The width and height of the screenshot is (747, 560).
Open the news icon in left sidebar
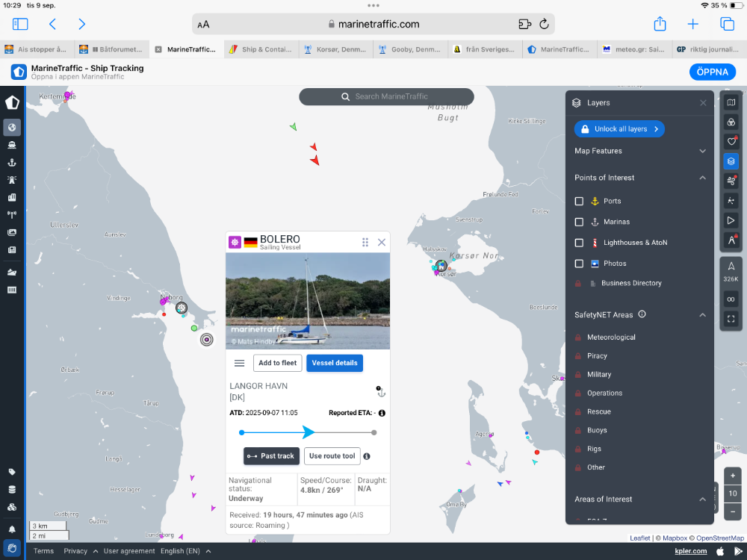coord(12,249)
